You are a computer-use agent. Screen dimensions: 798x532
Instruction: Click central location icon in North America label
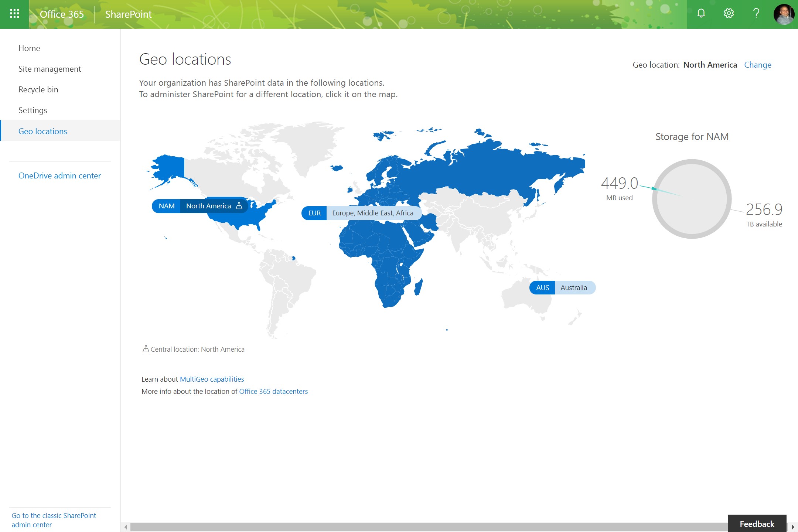pyautogui.click(x=239, y=206)
